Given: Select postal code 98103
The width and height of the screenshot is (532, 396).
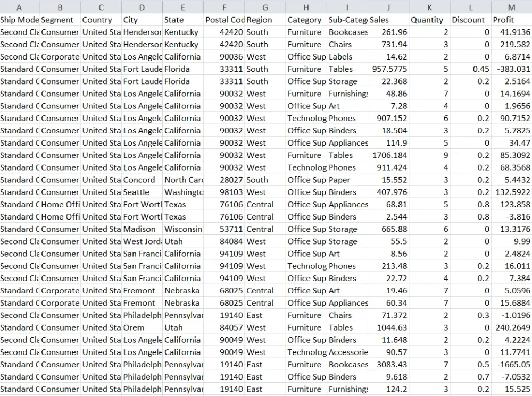Looking at the screenshot, I should coord(225,192).
